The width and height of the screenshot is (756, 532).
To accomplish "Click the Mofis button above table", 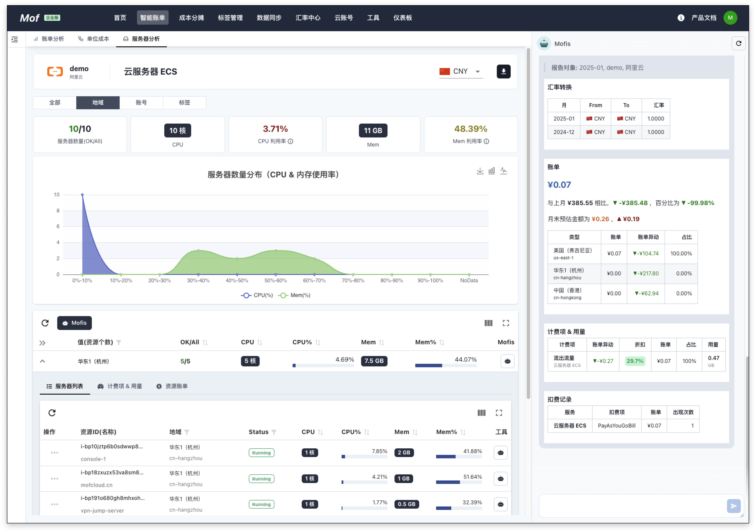I will tap(74, 323).
